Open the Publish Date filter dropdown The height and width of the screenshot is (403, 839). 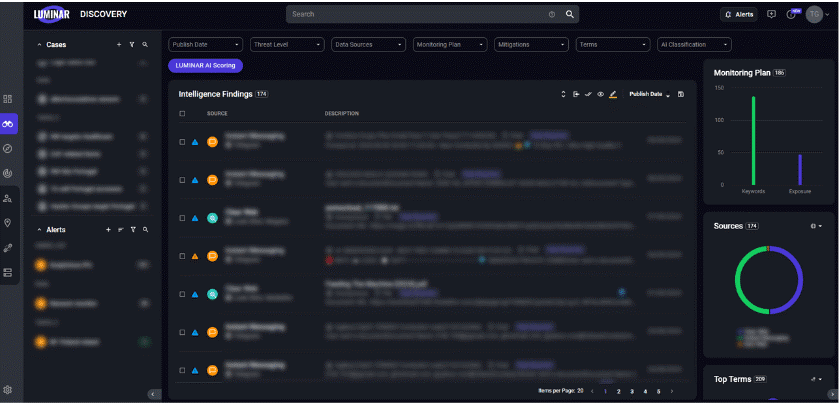(205, 45)
